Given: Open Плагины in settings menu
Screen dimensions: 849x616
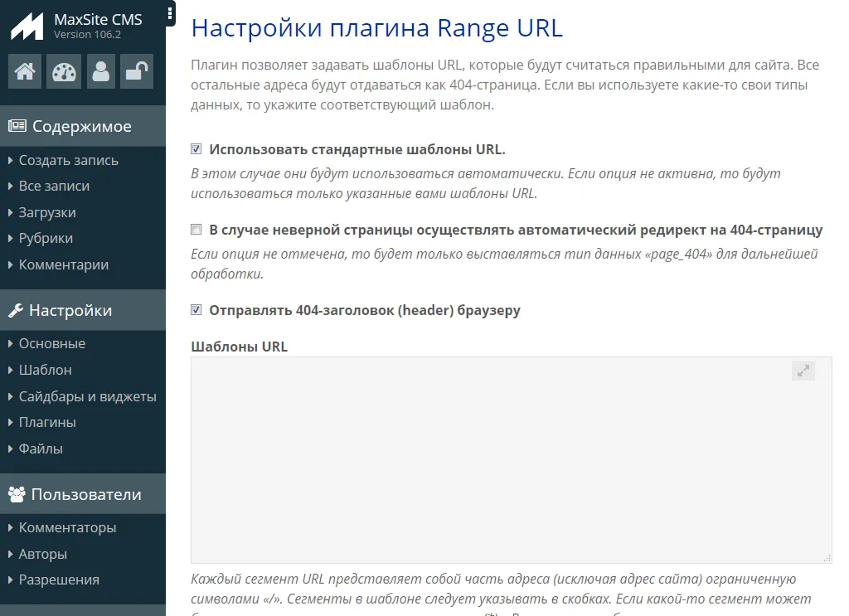Looking at the screenshot, I should pyautogui.click(x=47, y=423).
